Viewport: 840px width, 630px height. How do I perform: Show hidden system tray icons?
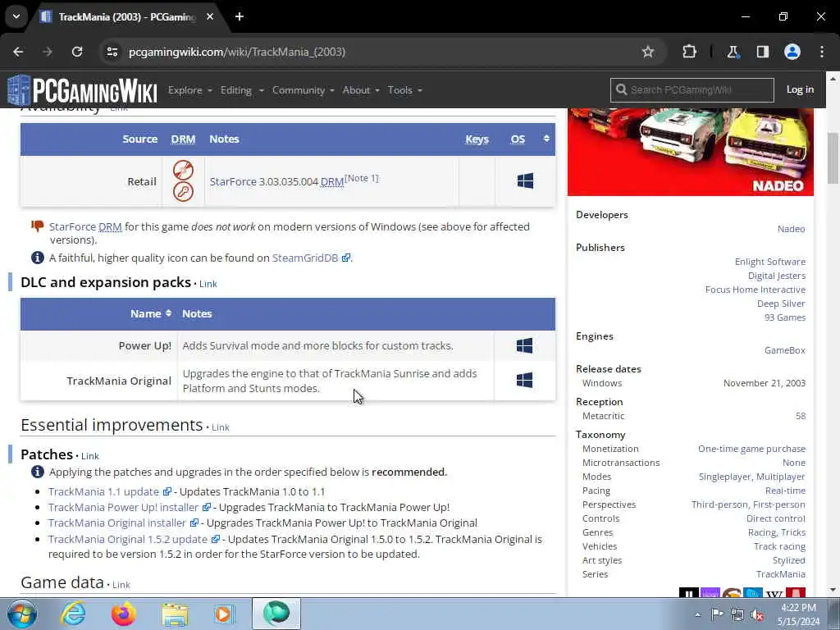coord(697,614)
